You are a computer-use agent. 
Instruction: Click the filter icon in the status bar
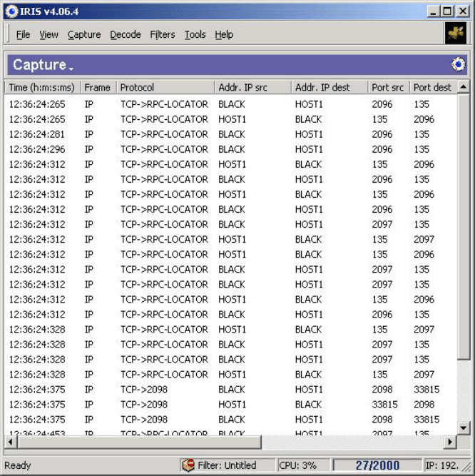point(188,465)
